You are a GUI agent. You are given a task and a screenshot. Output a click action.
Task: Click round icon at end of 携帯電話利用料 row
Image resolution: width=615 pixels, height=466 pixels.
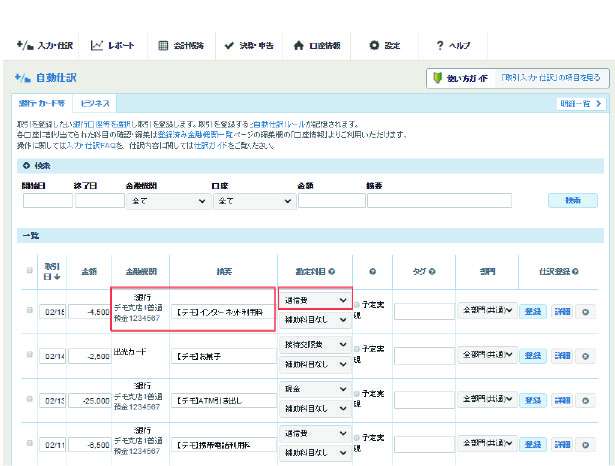pos(585,445)
